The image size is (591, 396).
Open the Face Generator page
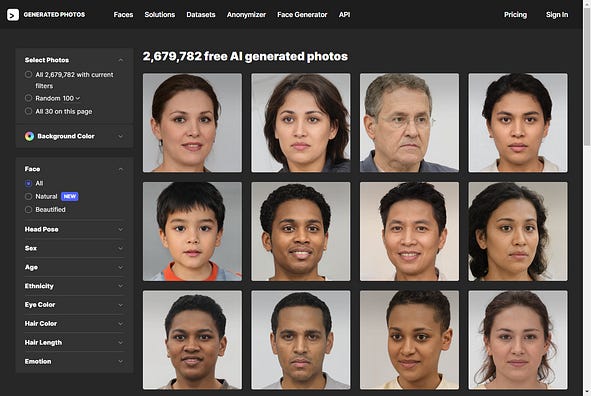(x=302, y=15)
